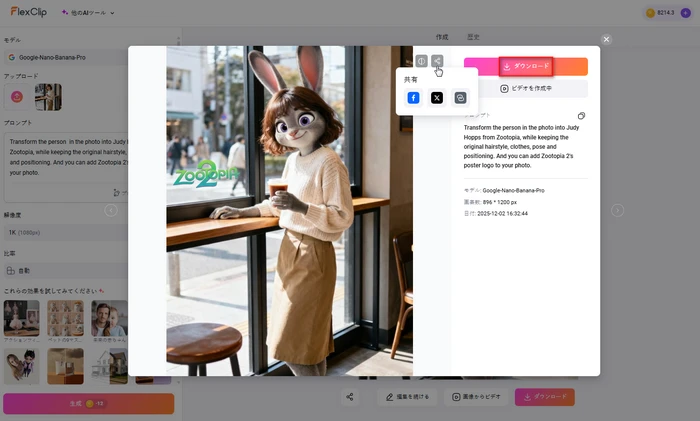Click the 画像からビデオ button
This screenshot has width=700, height=421.
tap(476, 397)
